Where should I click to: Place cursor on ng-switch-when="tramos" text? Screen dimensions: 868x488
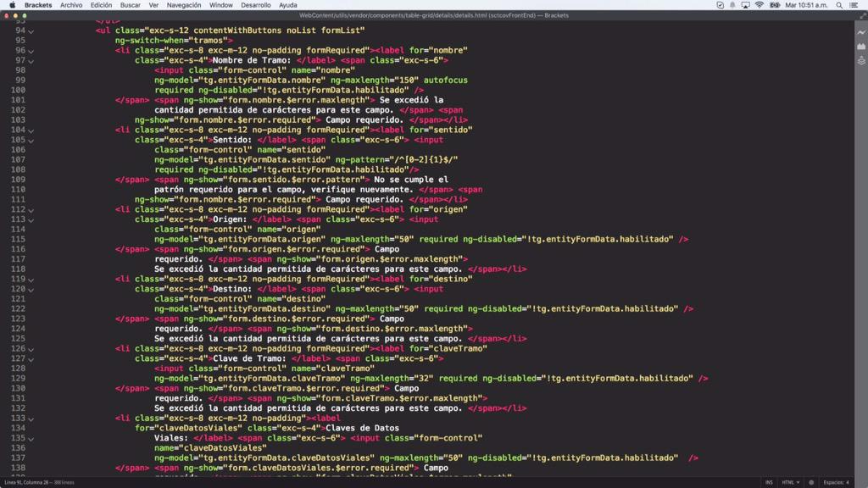pyautogui.click(x=174, y=41)
